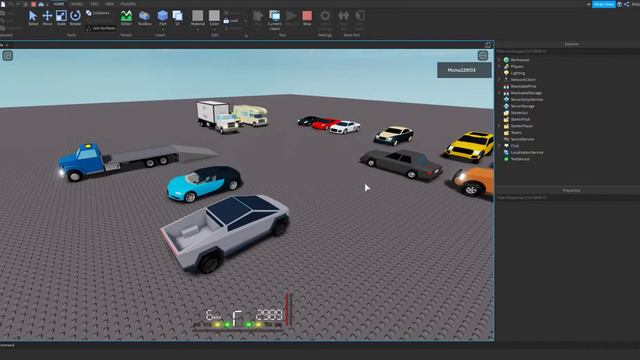Screen dimensions: 640x360
Task: Click the Lock tool icon
Action: [226, 20]
